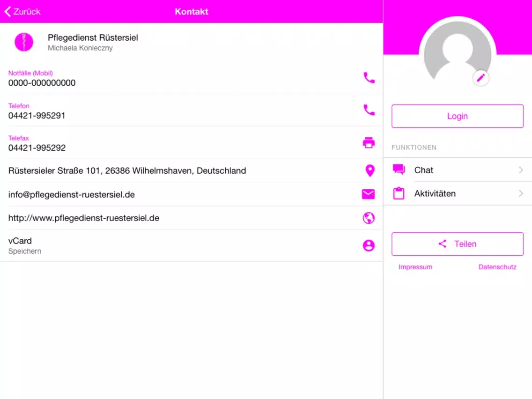Select the phone number 04421-995291

coord(37,116)
